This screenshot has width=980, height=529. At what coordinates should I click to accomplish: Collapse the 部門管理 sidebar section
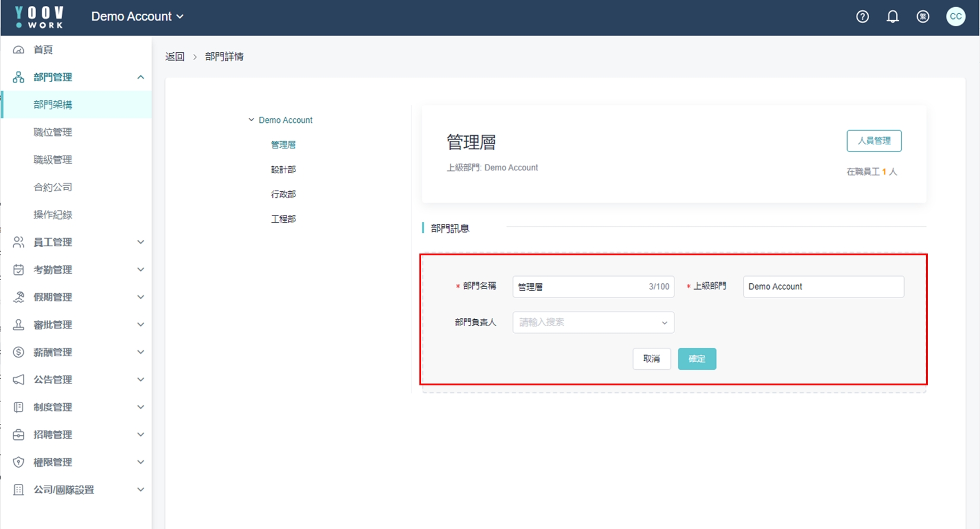(141, 77)
